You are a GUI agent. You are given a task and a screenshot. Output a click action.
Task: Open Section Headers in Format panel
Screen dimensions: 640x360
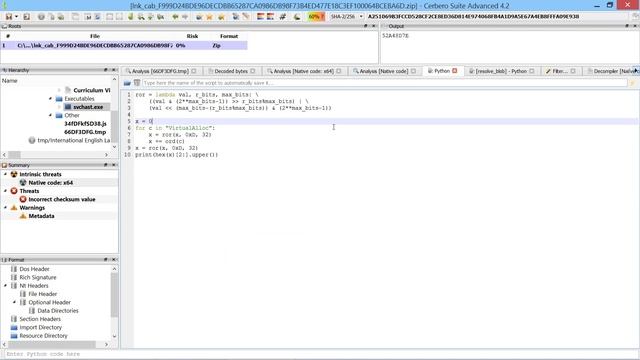coord(40,319)
